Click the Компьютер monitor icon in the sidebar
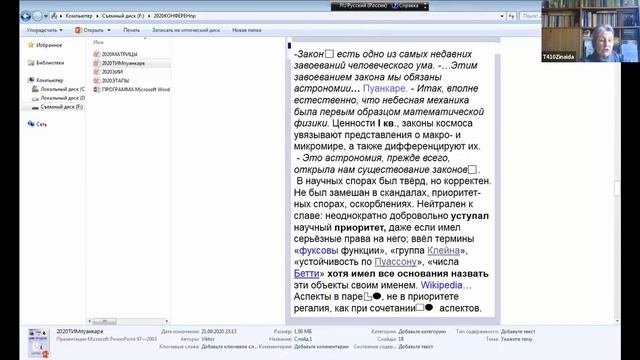Image resolution: width=640 pixels, height=360 pixels. pos(31,80)
